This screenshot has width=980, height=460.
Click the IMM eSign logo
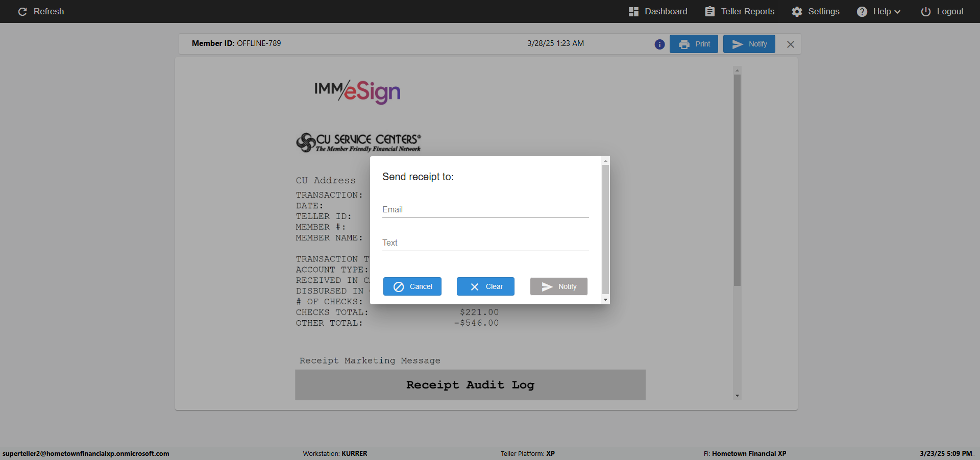click(x=357, y=92)
